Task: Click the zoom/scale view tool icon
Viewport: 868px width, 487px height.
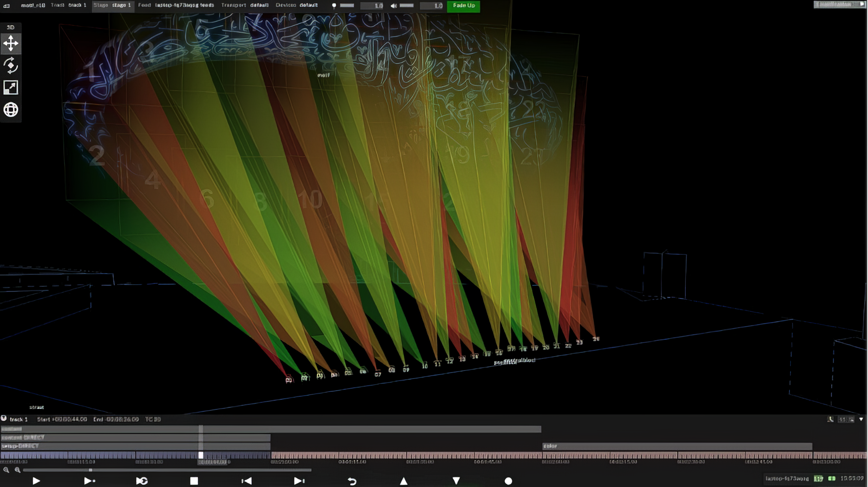Action: tap(11, 87)
